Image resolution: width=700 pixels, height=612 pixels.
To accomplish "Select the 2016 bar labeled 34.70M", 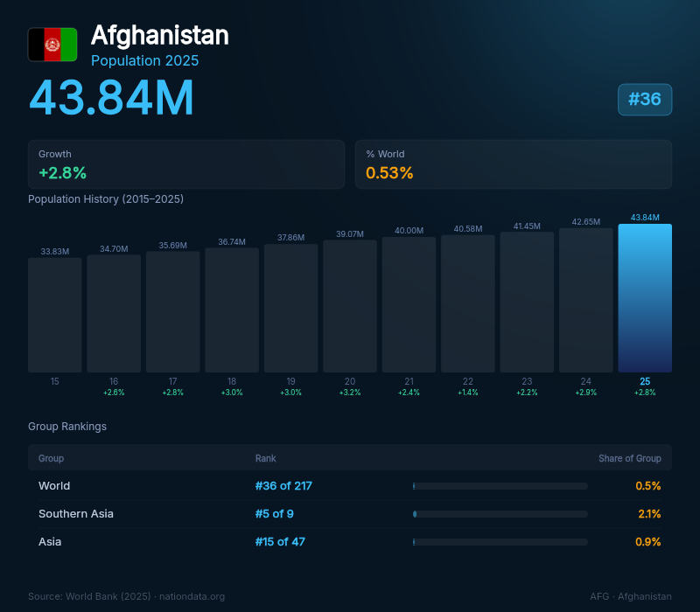I will [114, 314].
